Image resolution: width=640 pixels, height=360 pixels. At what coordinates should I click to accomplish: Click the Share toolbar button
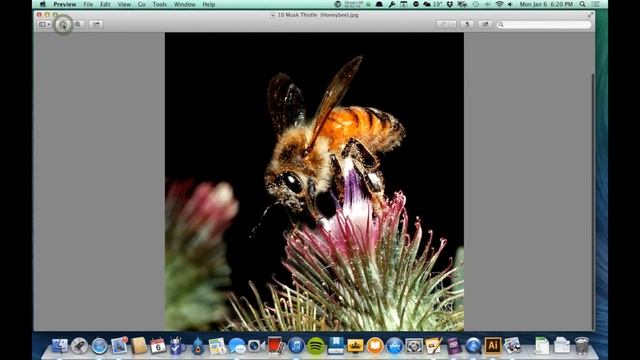[96, 24]
